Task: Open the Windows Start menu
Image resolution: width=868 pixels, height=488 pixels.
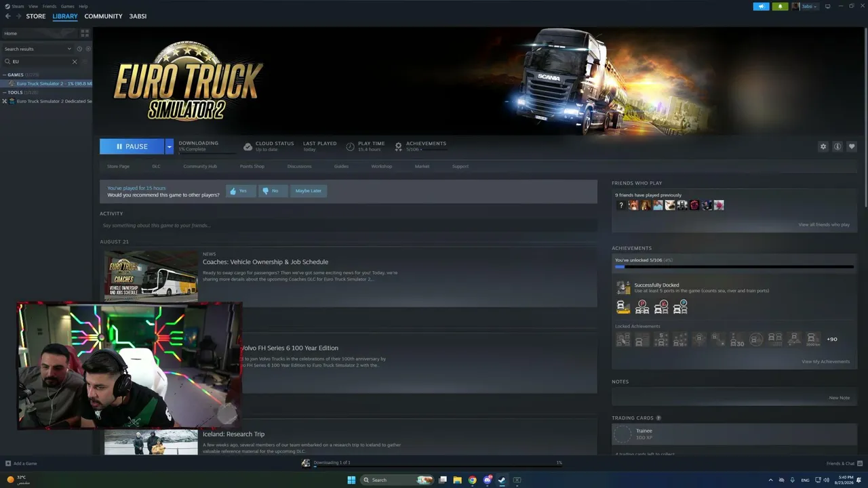Action: pos(351,480)
